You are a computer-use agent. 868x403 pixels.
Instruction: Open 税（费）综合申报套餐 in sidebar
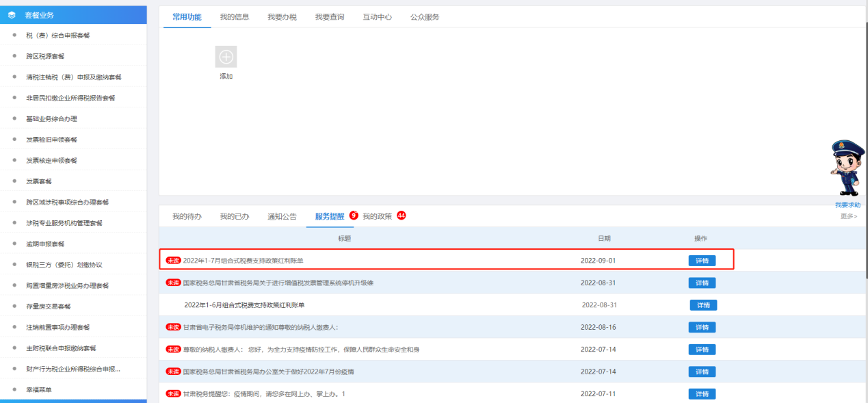coord(57,35)
